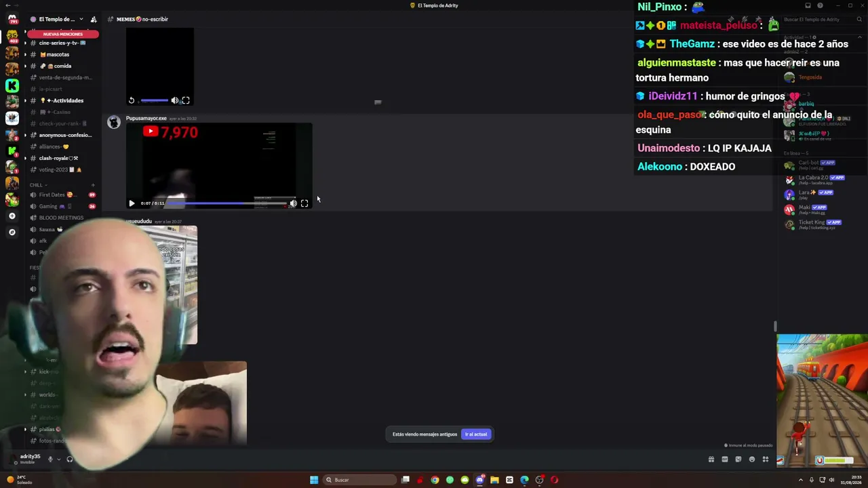868x488 pixels.
Task: Add a new server with plus icon
Action: (12, 216)
